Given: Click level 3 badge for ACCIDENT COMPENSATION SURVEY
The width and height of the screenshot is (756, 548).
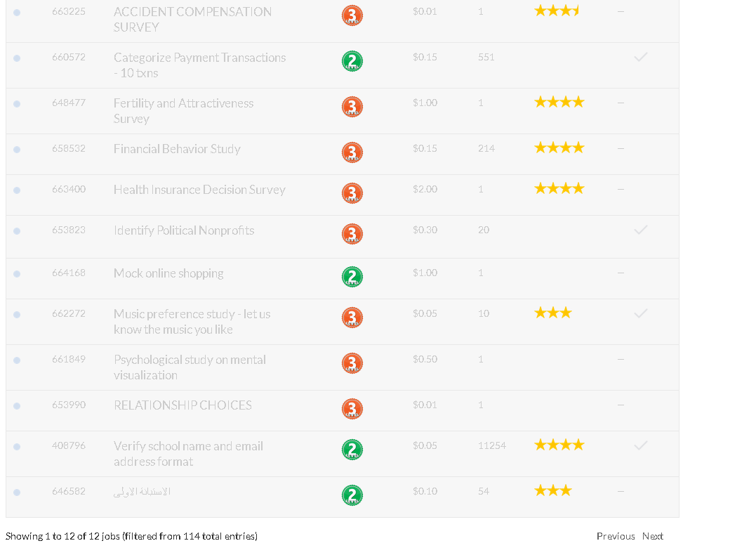Looking at the screenshot, I should tap(352, 15).
